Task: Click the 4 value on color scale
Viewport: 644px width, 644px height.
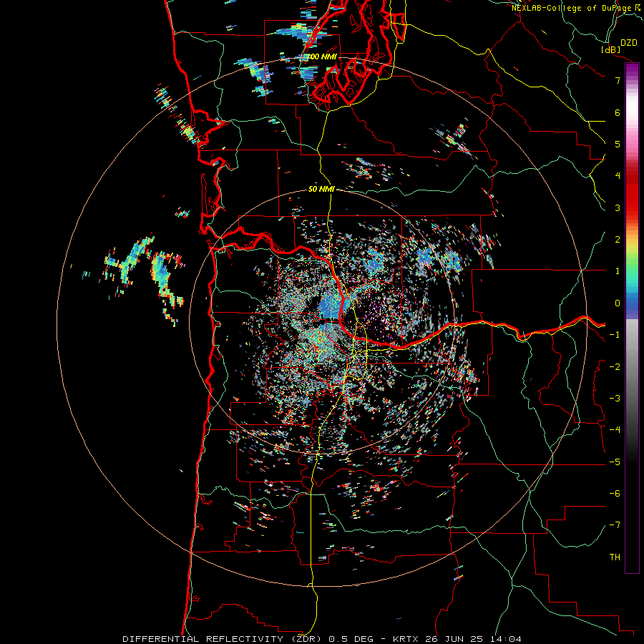Action: point(618,176)
